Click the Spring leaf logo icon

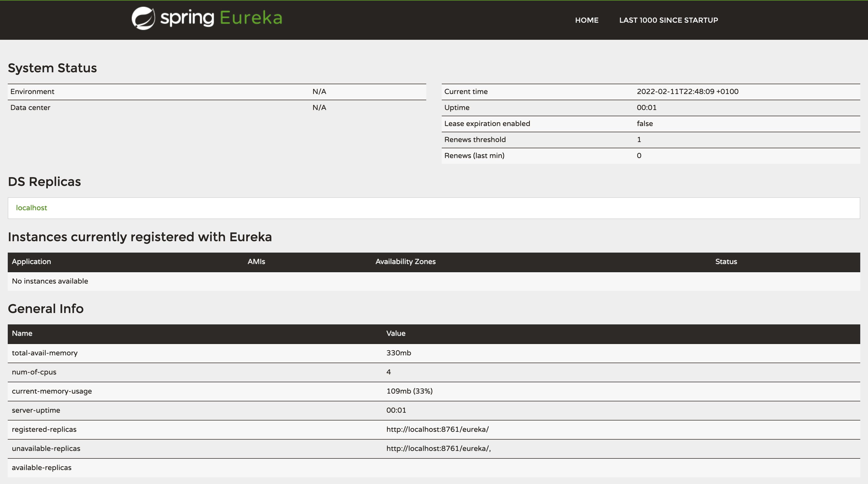tap(143, 18)
